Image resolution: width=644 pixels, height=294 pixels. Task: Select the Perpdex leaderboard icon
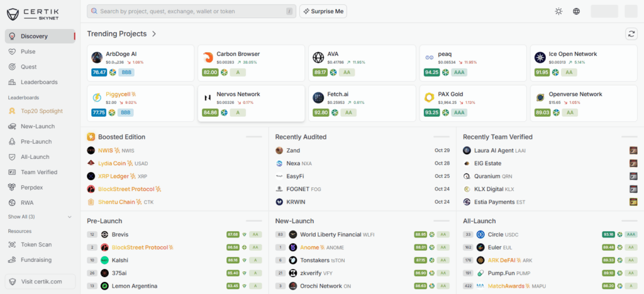[12, 187]
